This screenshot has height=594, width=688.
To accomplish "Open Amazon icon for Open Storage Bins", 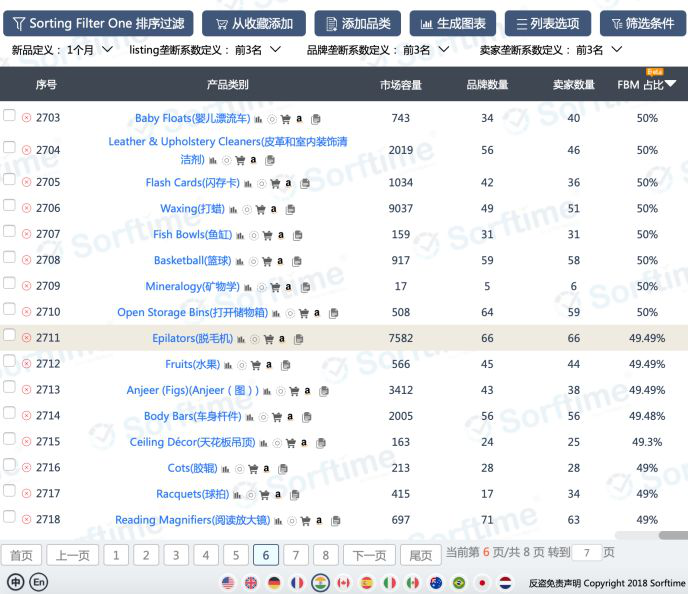I will point(317,313).
